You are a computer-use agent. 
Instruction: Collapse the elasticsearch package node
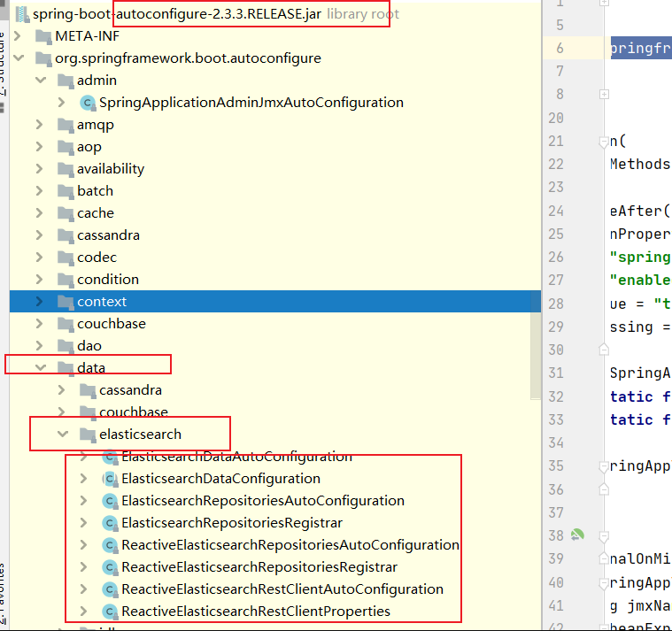click(x=63, y=434)
